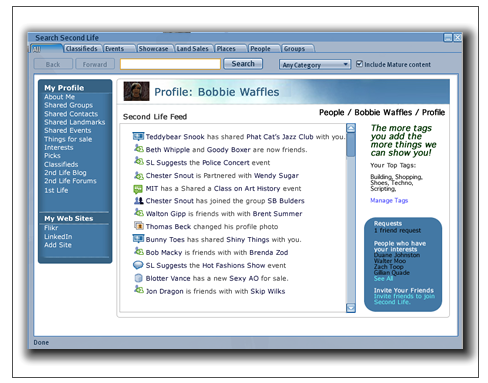
Task: Click the icon beside SL Suggests Police Concert
Action: point(139,161)
